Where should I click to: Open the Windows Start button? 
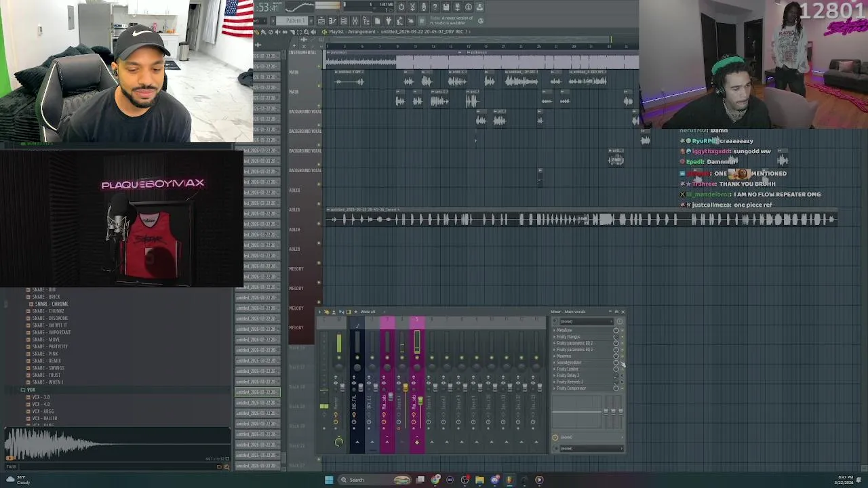[329, 480]
